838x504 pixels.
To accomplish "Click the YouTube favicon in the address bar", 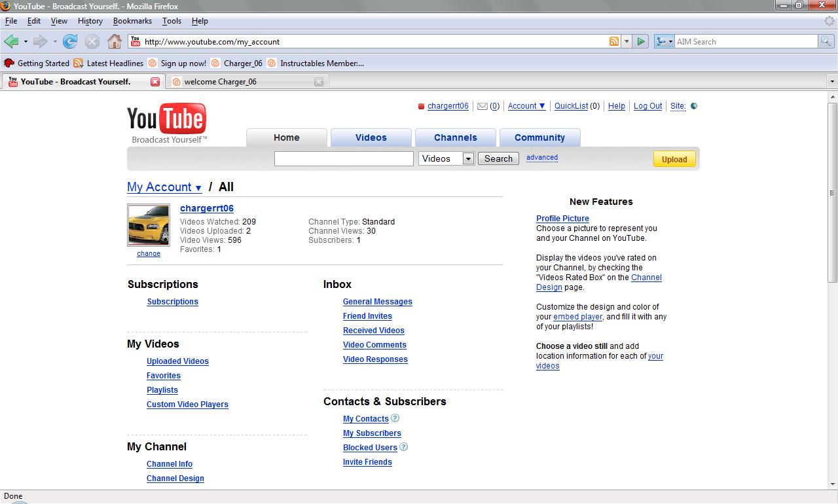I will coord(136,41).
